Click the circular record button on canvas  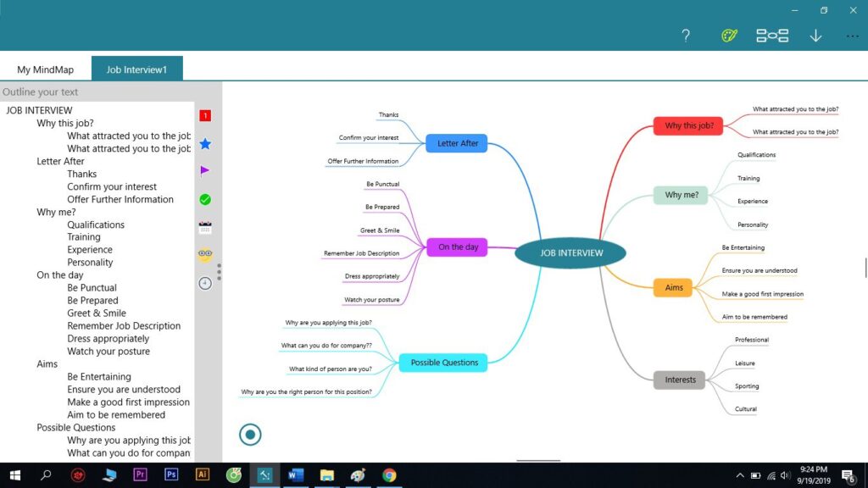[x=250, y=435]
